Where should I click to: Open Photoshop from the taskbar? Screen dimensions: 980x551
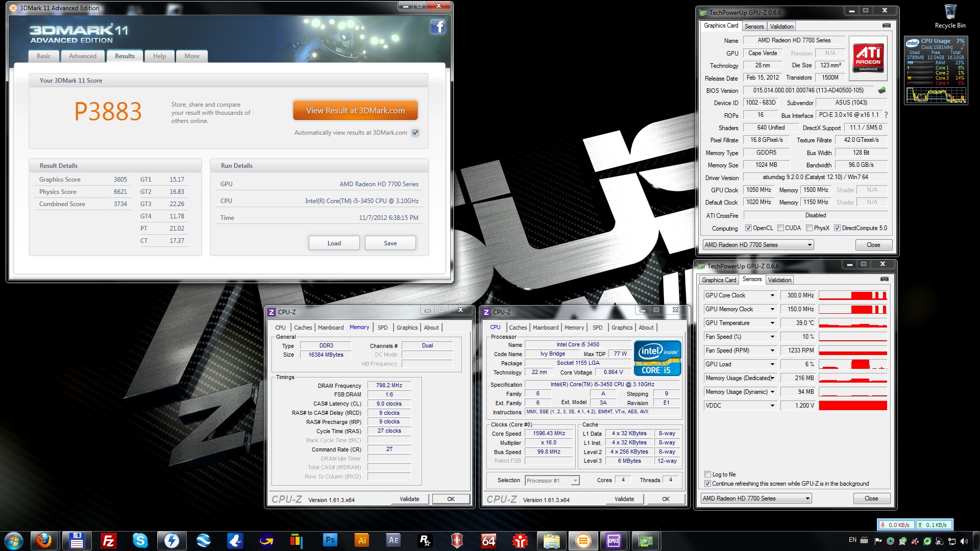(x=330, y=540)
